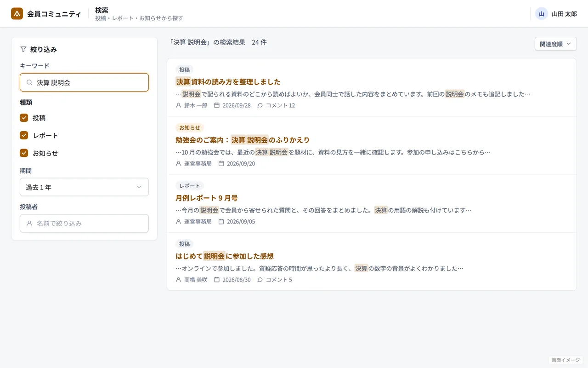
Task: Click the 投稿 tag above はじめて説明会
Action: [x=184, y=244]
